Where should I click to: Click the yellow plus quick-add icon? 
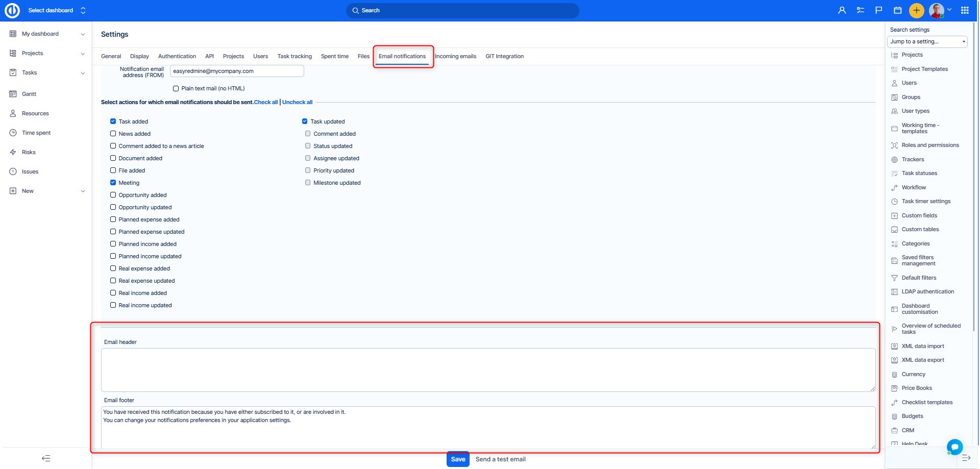pos(916,10)
